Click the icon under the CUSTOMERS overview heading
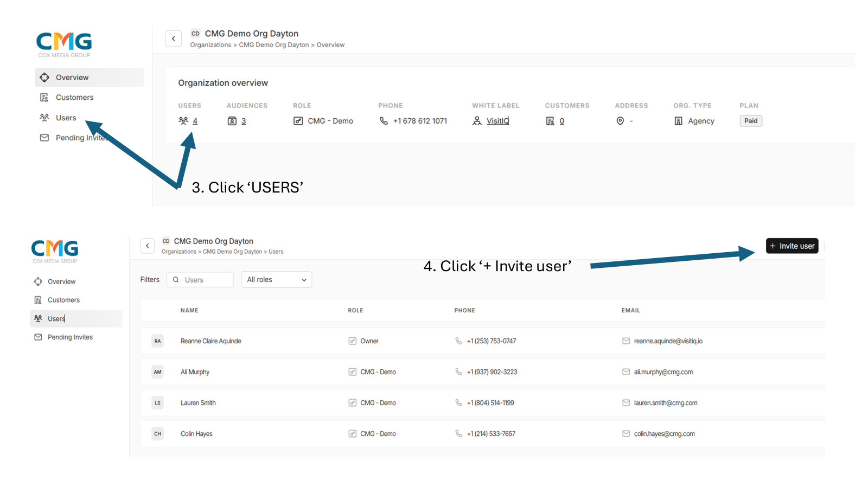Image resolution: width=868 pixels, height=488 pixels. pyautogui.click(x=550, y=121)
